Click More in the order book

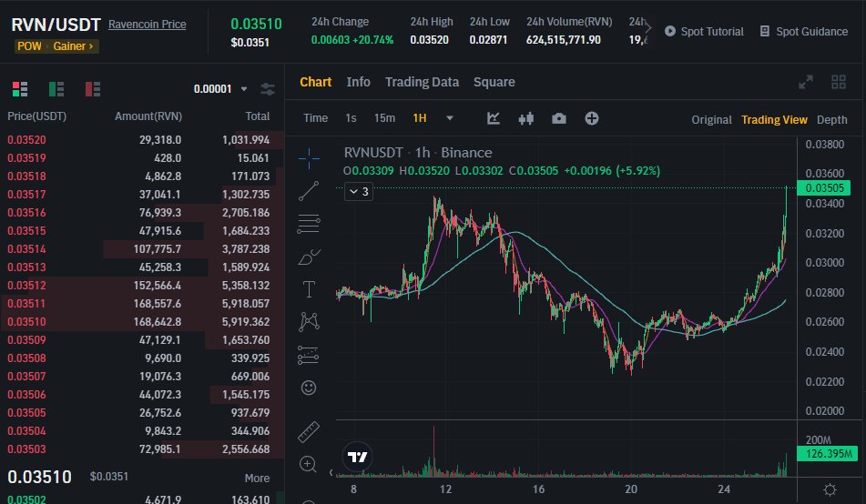click(257, 478)
